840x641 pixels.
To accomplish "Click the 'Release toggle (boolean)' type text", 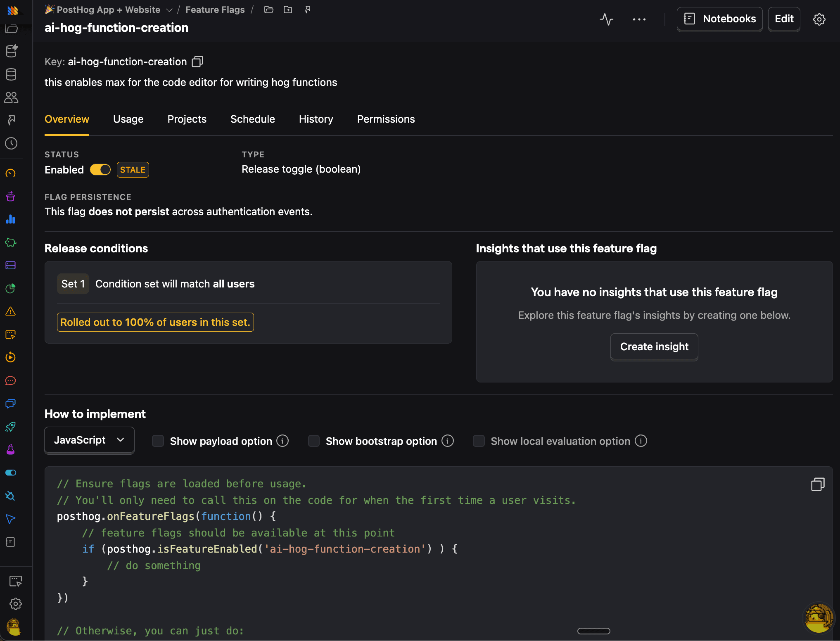I will point(301,169).
